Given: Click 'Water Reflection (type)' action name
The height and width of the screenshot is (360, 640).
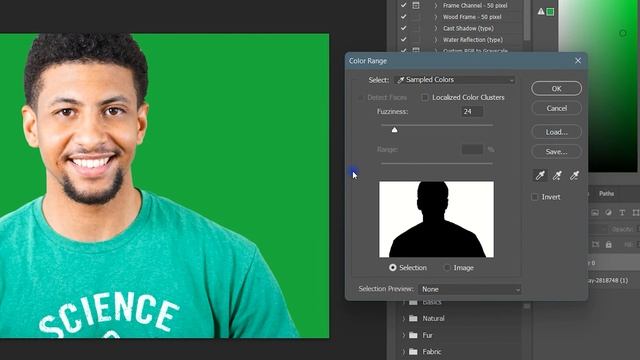Looking at the screenshot, I should [473, 40].
